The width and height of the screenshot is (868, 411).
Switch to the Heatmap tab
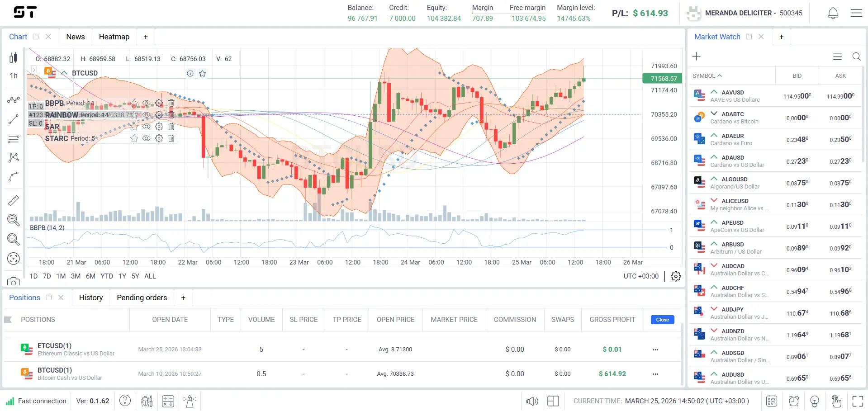(114, 37)
